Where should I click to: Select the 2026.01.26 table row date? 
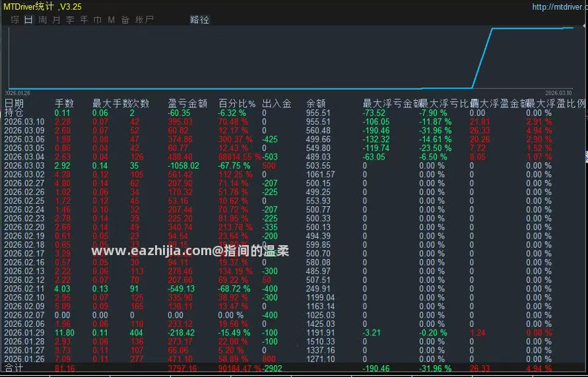24,359
